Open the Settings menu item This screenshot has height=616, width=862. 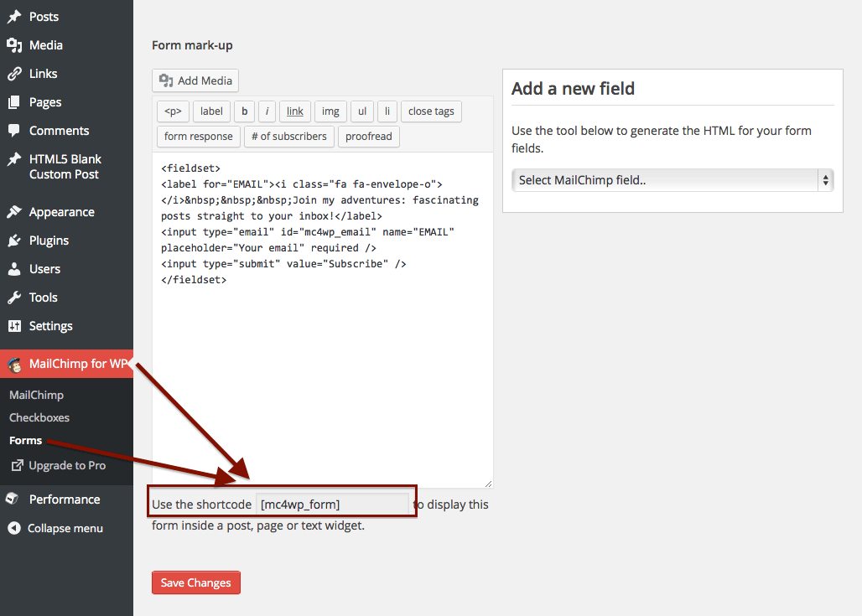tap(50, 326)
